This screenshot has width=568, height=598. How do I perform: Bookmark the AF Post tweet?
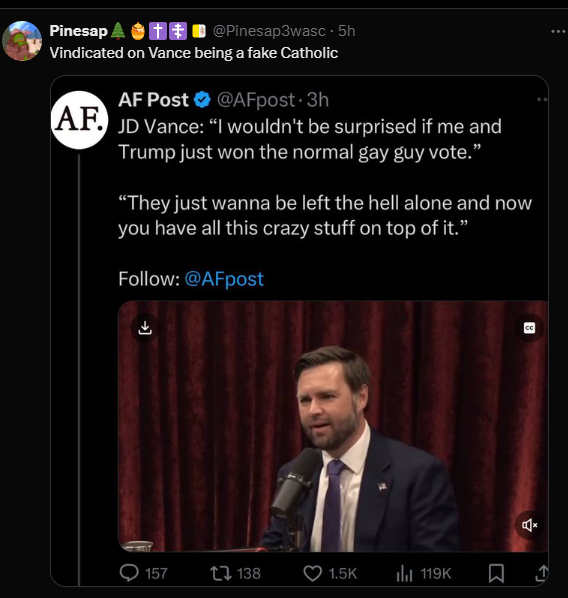point(496,573)
